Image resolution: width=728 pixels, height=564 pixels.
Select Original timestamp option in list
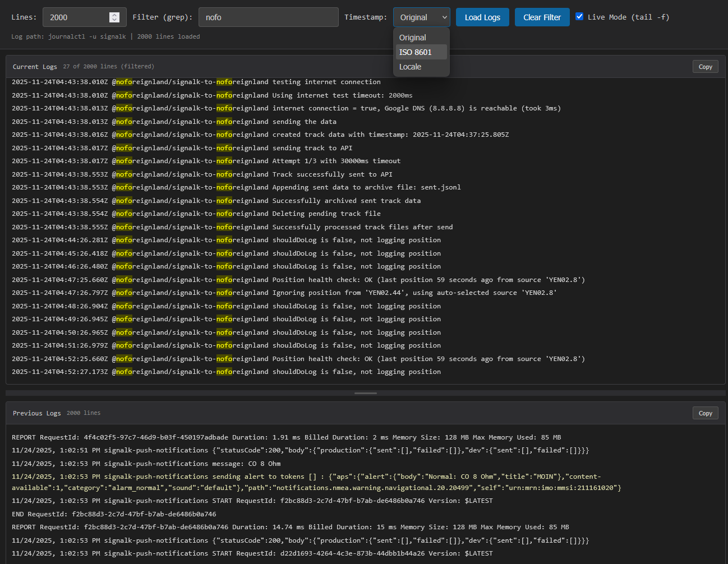pyautogui.click(x=413, y=38)
